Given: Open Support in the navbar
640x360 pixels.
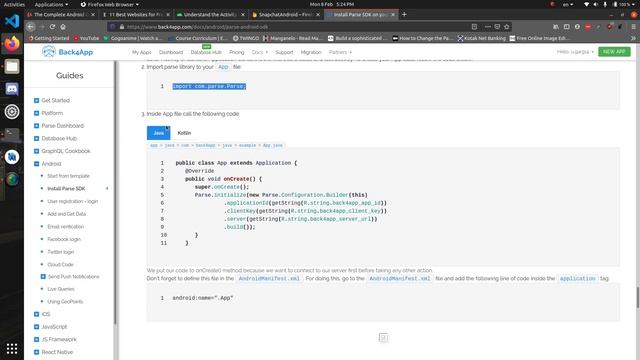Looking at the screenshot, I should [284, 52].
